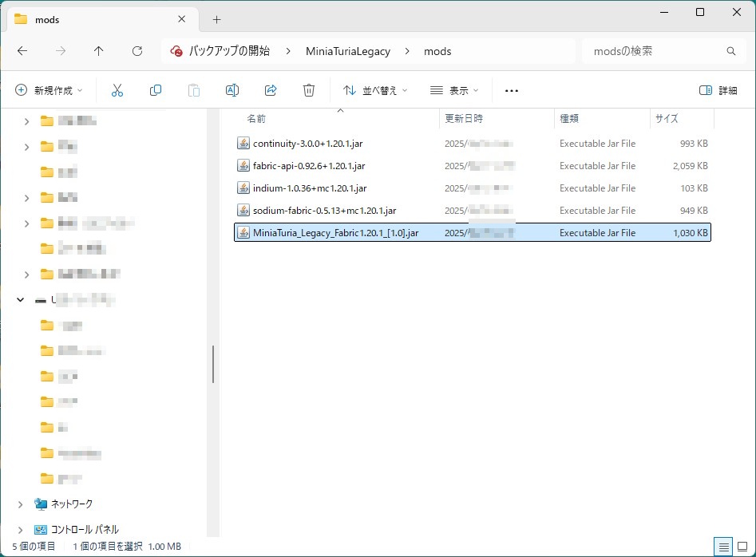Click the 5 個の項目 status text

click(x=34, y=547)
